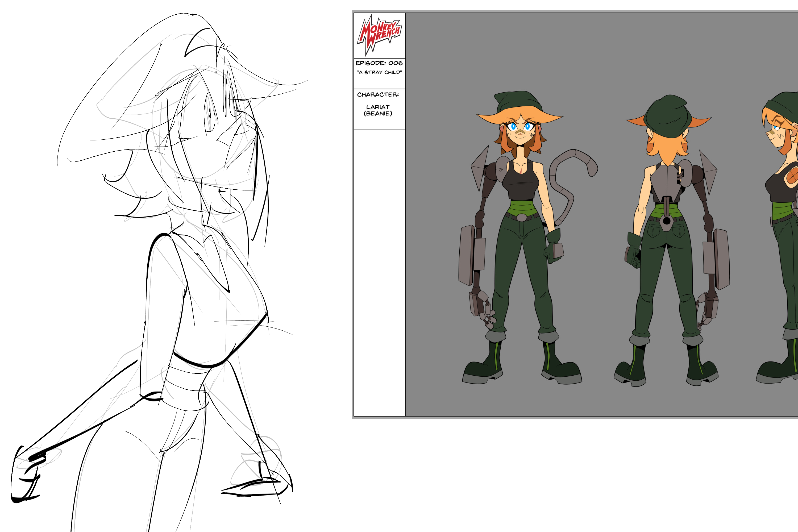Image resolution: width=798 pixels, height=532 pixels.
Task: Select the "EPISODE: 006" text
Action: click(379, 63)
